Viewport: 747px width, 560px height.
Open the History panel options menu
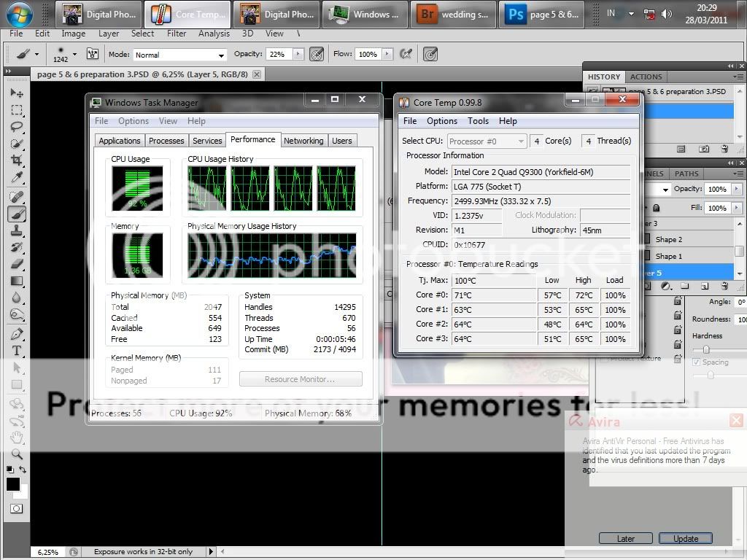(738, 77)
